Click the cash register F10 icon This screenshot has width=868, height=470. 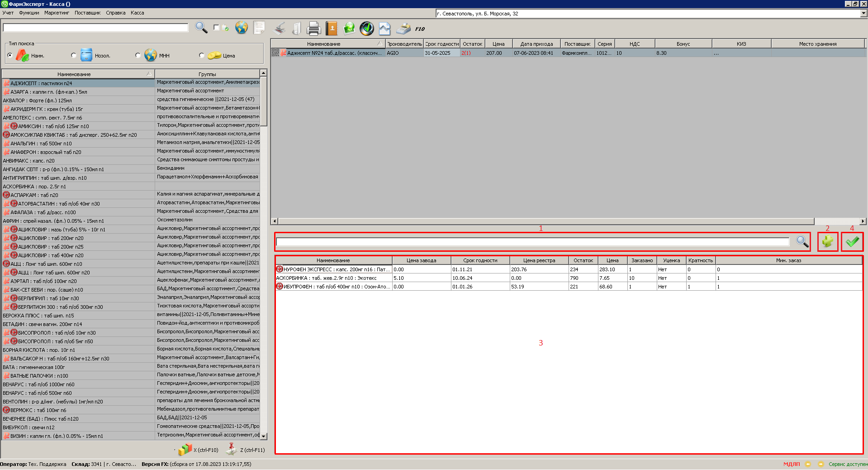coord(403,29)
